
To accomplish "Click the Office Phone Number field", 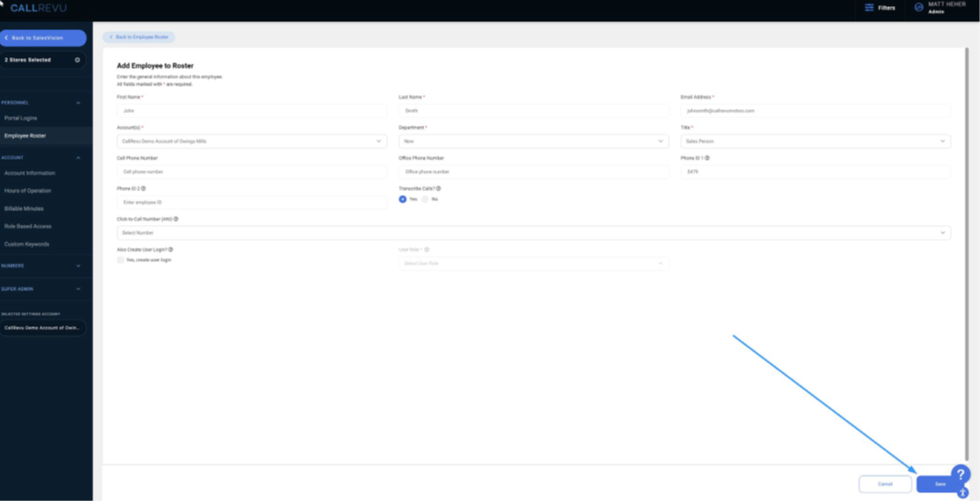I will click(x=534, y=171).
